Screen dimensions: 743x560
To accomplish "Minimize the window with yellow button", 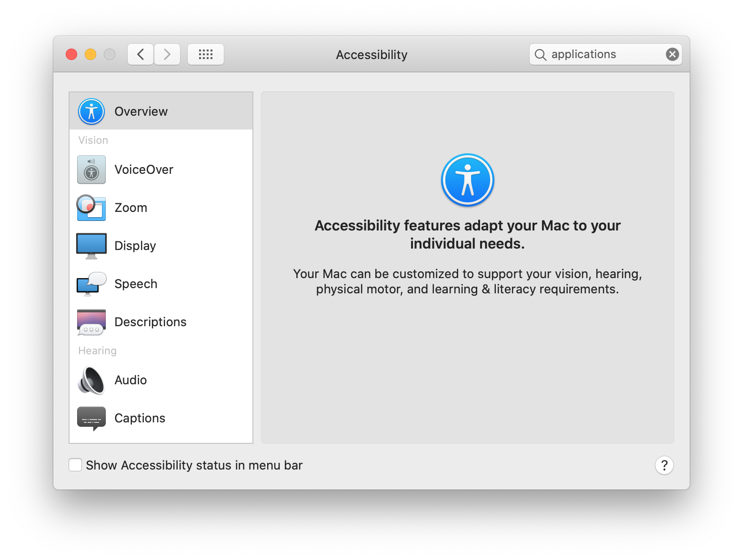I will click(90, 54).
